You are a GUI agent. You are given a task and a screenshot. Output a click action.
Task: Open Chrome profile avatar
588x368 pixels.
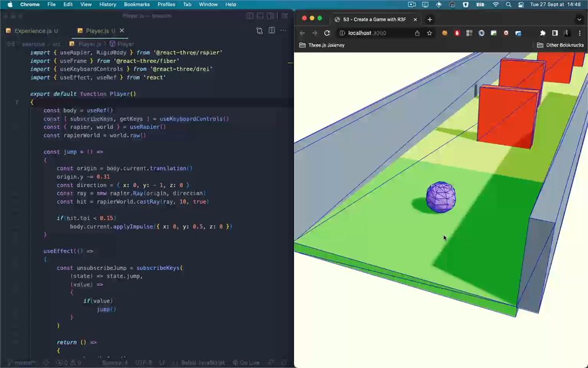pyautogui.click(x=567, y=33)
